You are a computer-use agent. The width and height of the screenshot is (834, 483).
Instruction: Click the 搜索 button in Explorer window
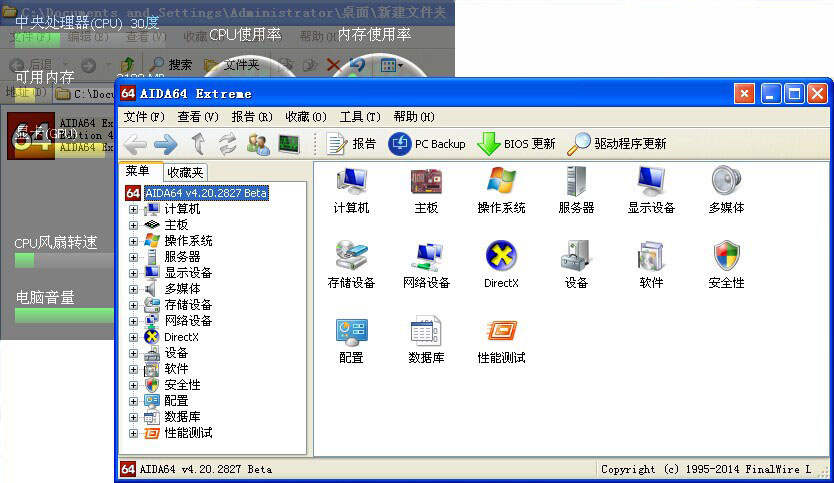click(170, 65)
